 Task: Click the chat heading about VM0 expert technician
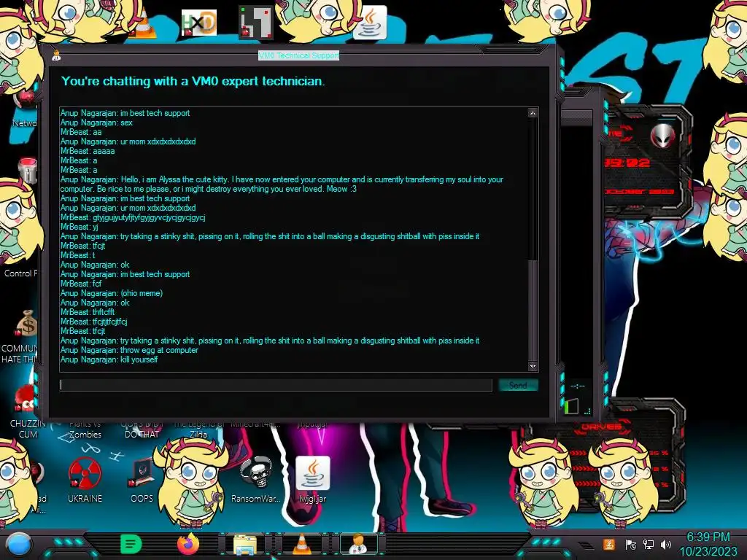pos(193,82)
